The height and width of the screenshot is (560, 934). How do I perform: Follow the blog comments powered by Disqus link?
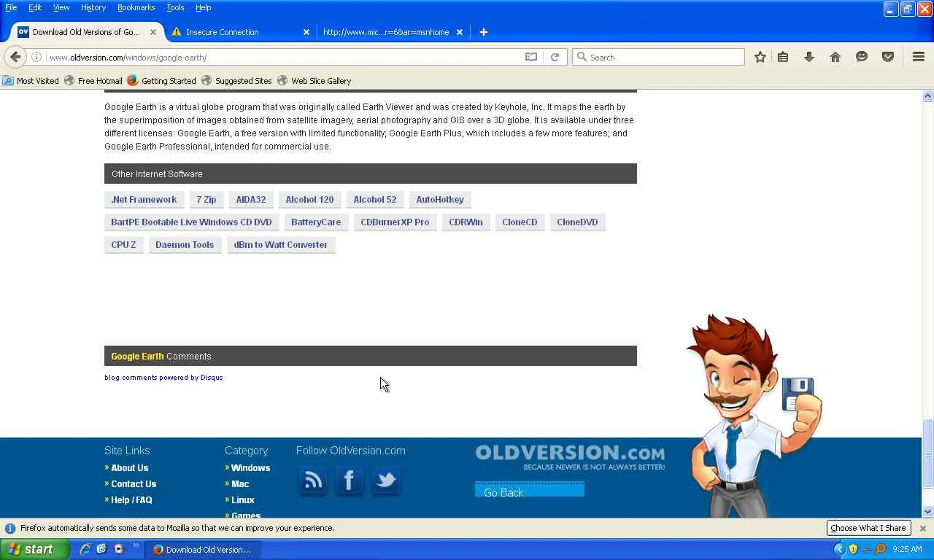tap(163, 378)
